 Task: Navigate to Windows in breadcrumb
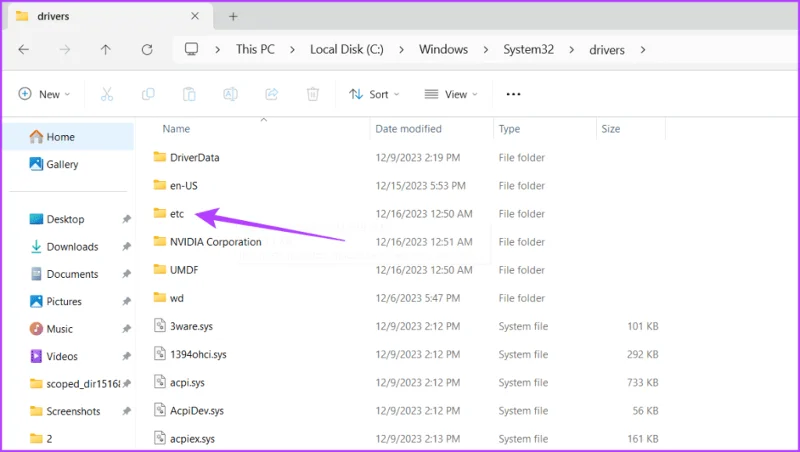coord(443,49)
